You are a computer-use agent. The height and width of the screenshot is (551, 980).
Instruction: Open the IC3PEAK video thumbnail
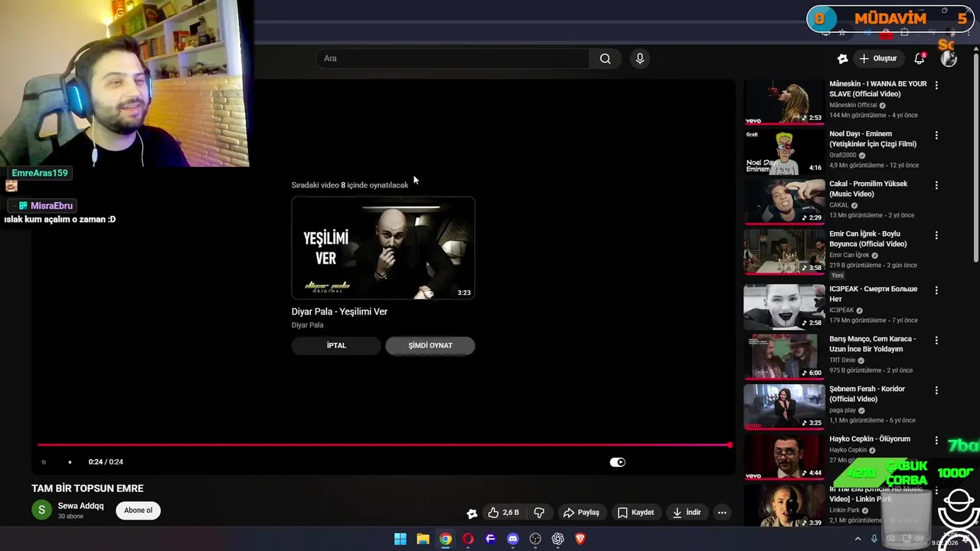click(784, 306)
